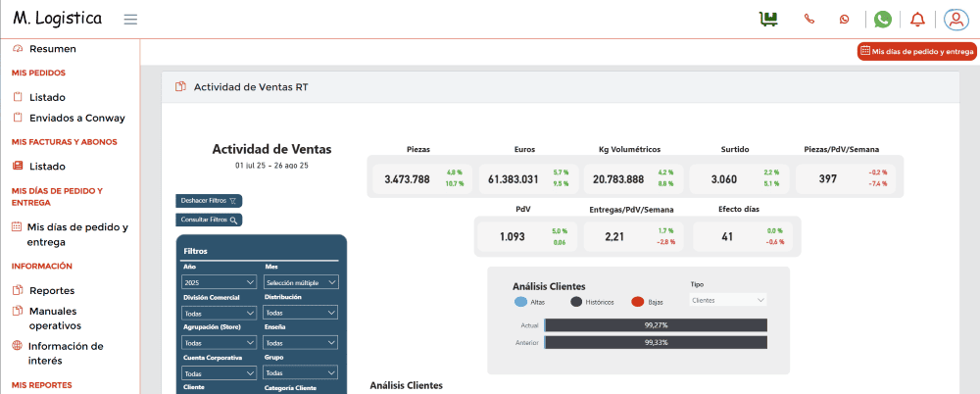Image resolution: width=980 pixels, height=394 pixels.
Task: Toggle Bajas red legend item
Action: click(638, 302)
